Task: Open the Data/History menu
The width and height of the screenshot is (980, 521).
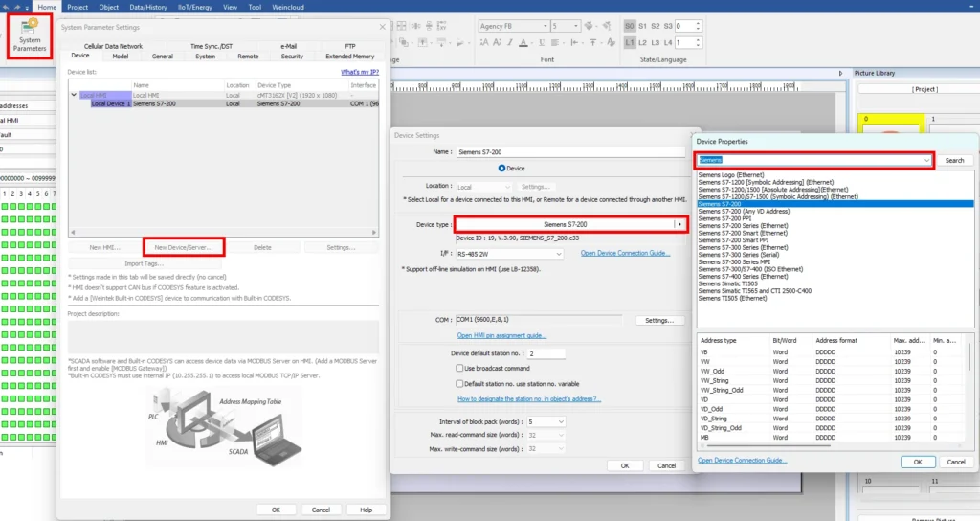Action: [148, 6]
